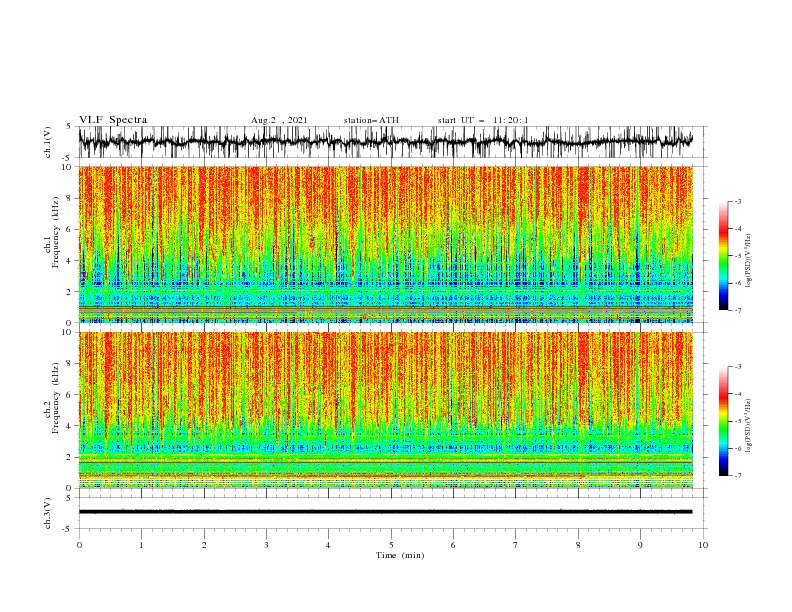
Task: Click the "-5" tick on the ch.3(V) axis
Action: click(67, 529)
